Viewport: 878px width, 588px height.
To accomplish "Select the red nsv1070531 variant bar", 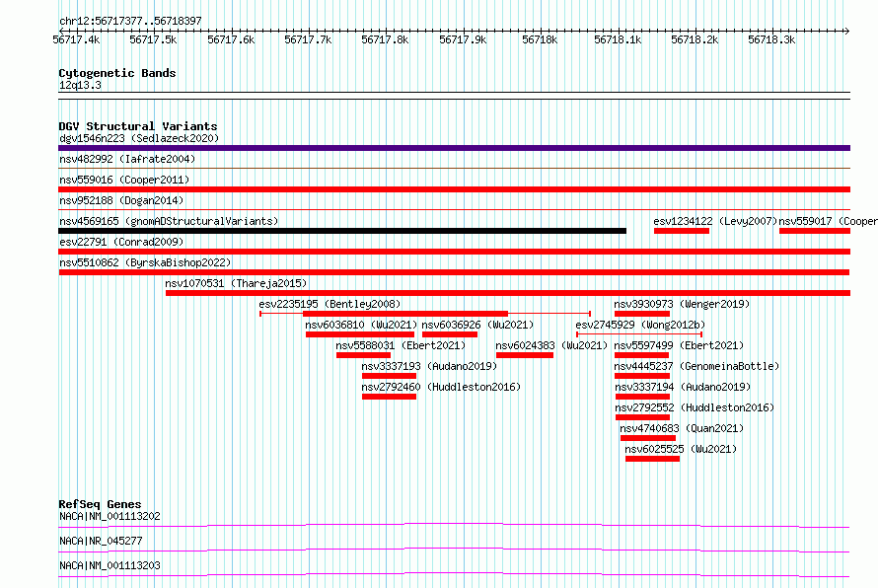I will pyautogui.click(x=508, y=293).
